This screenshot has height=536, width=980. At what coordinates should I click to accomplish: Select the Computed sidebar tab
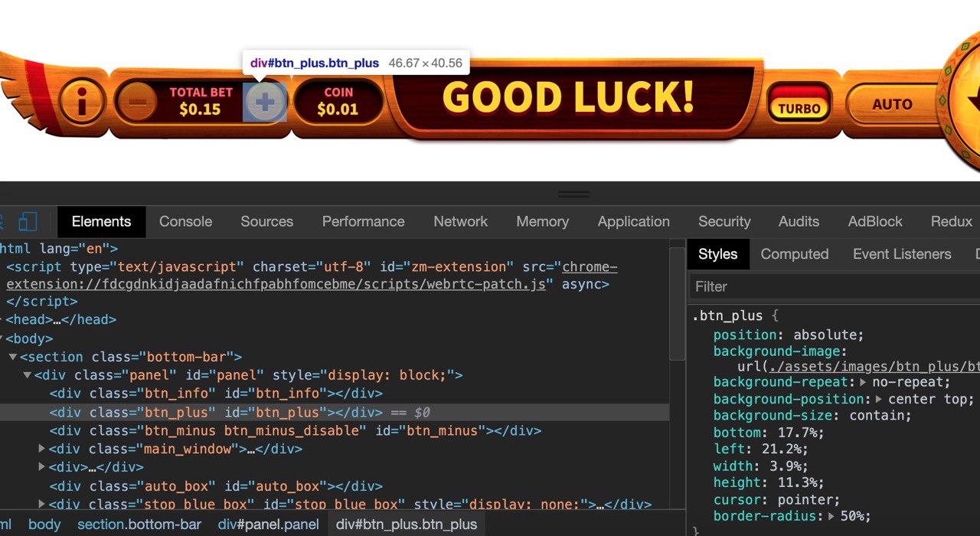coord(794,254)
